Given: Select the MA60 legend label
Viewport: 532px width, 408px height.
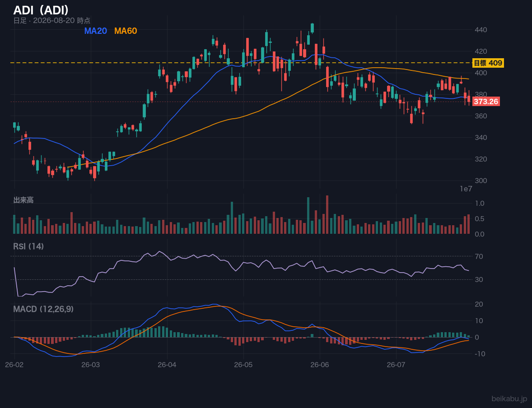Looking at the screenshot, I should 126,31.
